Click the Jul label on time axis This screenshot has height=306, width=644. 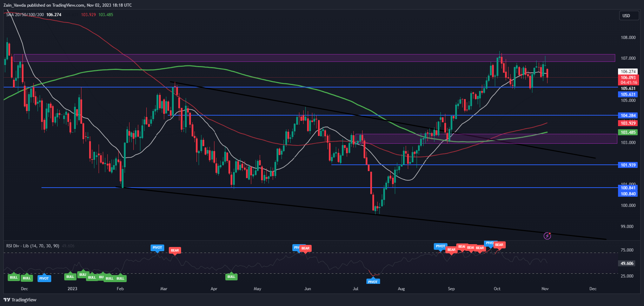coord(356,289)
